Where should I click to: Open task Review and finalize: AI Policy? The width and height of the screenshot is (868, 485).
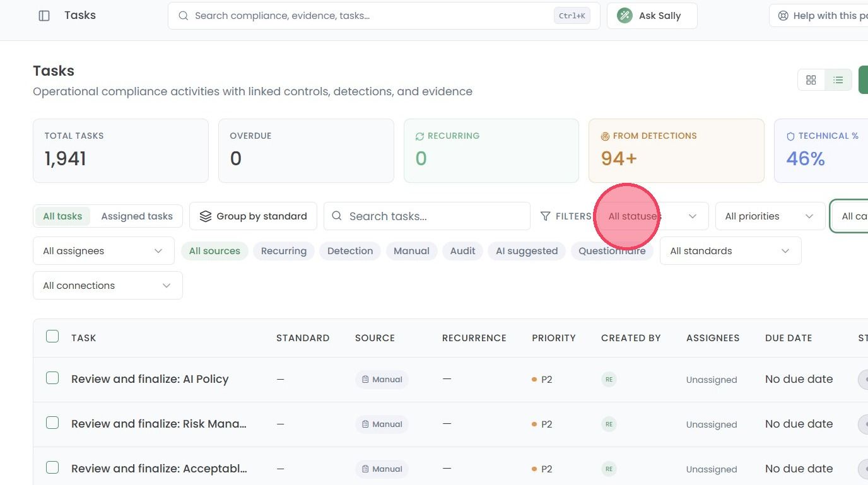pos(150,379)
